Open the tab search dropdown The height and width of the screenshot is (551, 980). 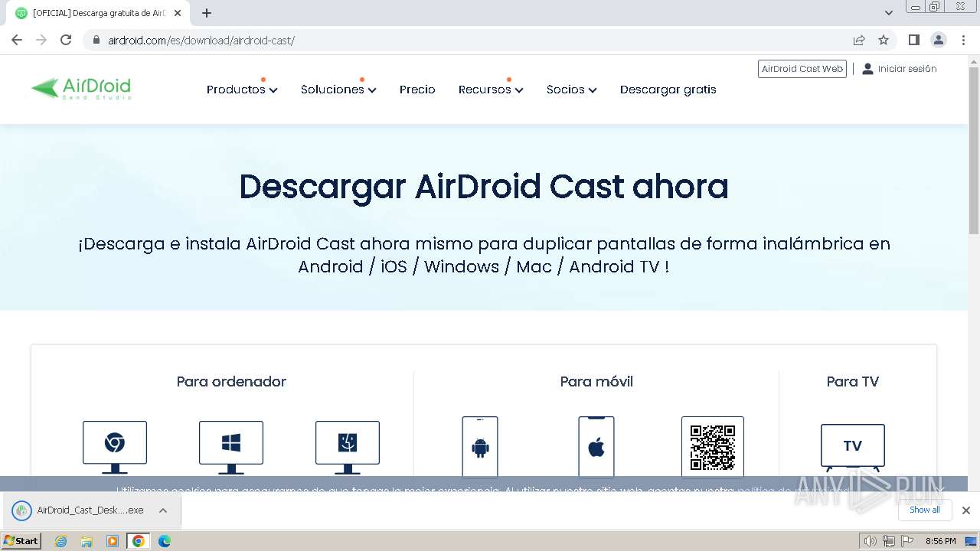coord(889,13)
